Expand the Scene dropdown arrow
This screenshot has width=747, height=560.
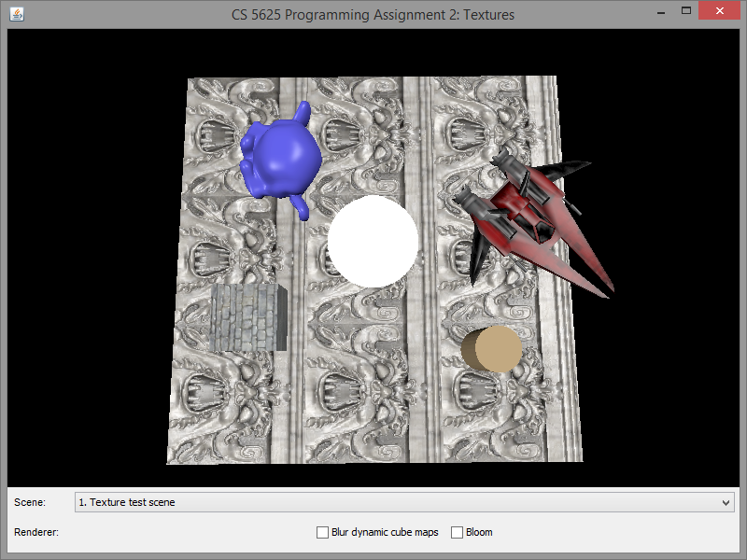[x=726, y=502]
